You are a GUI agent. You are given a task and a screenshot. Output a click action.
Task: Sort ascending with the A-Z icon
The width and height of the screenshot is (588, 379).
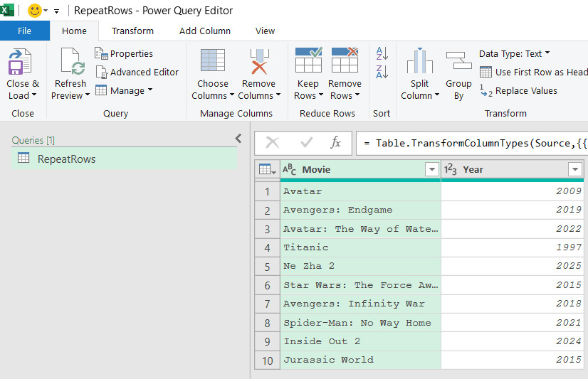click(x=382, y=53)
